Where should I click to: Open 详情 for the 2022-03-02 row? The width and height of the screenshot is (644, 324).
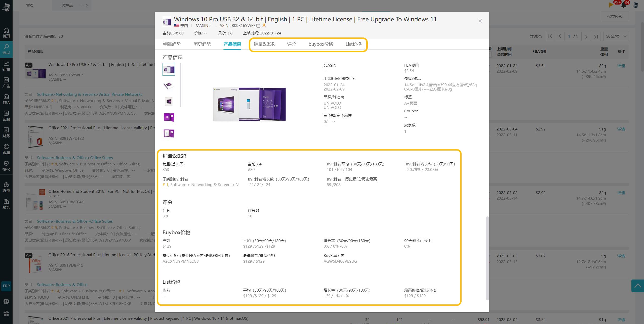point(621,193)
